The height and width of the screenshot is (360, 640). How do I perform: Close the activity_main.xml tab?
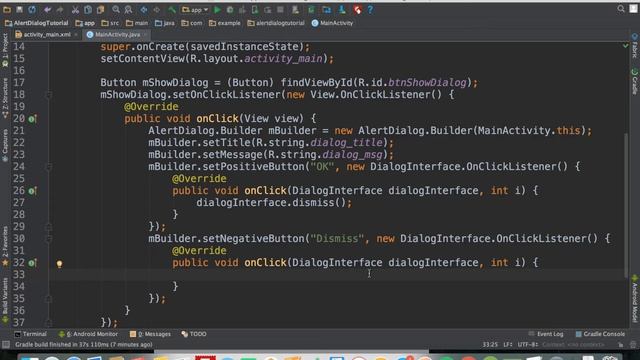click(x=76, y=35)
